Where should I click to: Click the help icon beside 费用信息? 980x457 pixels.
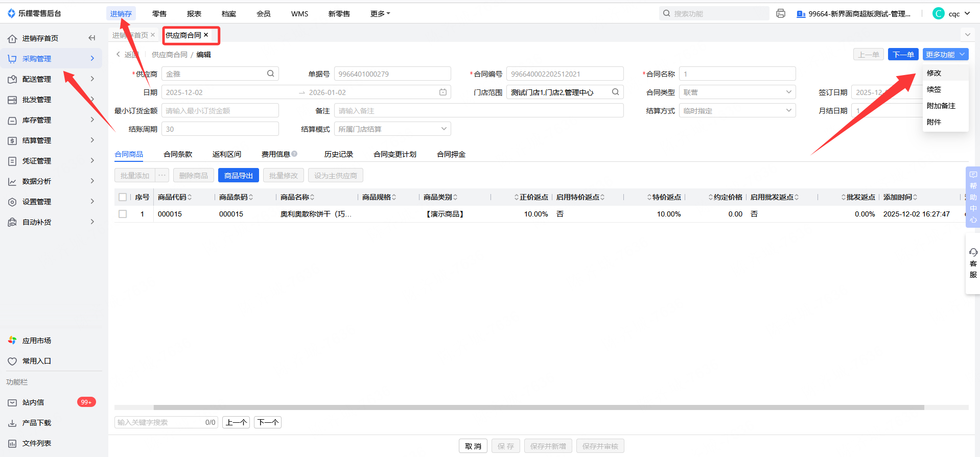295,154
